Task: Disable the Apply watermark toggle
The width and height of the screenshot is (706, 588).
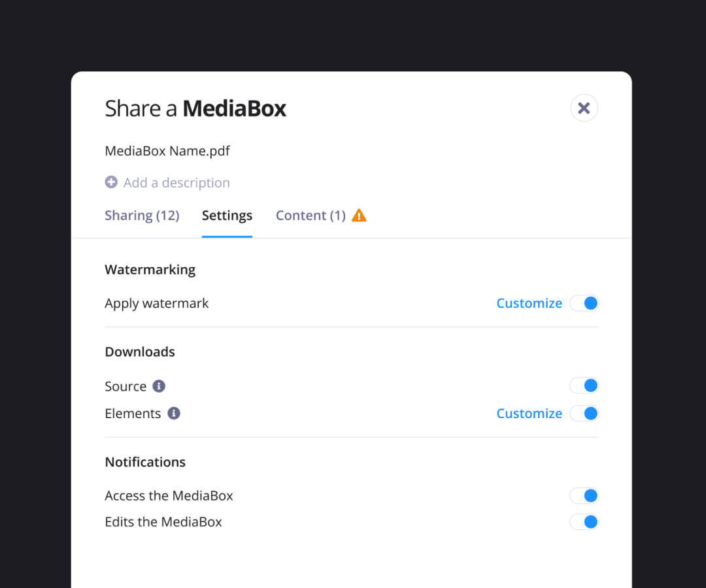Action: pyautogui.click(x=584, y=303)
